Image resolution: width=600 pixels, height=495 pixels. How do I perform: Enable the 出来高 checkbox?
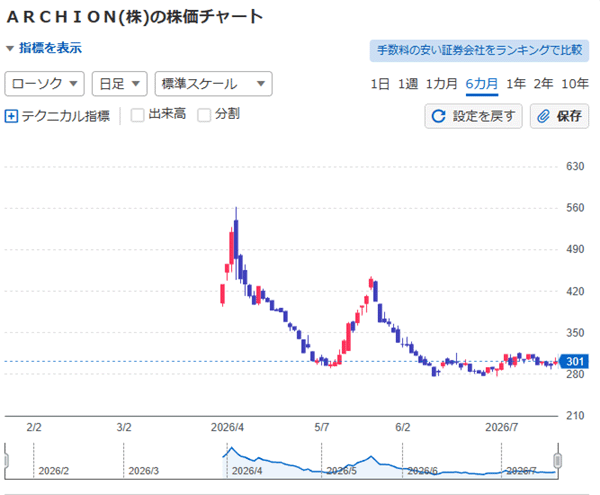[137, 115]
